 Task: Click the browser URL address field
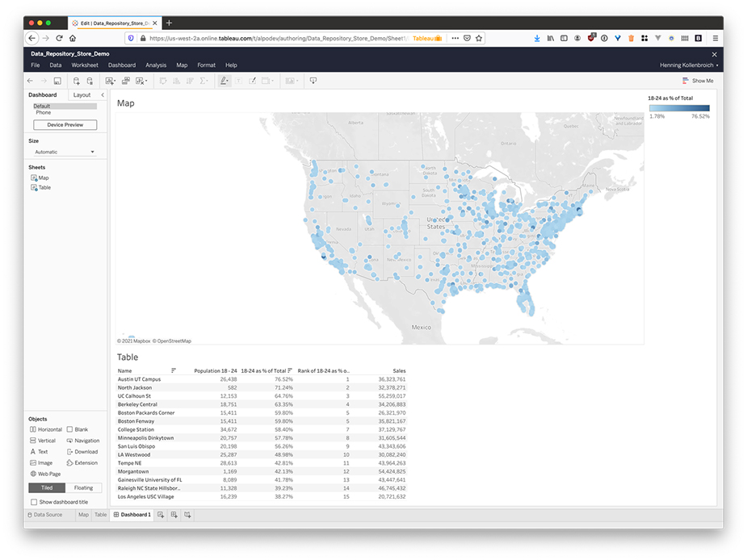click(279, 38)
